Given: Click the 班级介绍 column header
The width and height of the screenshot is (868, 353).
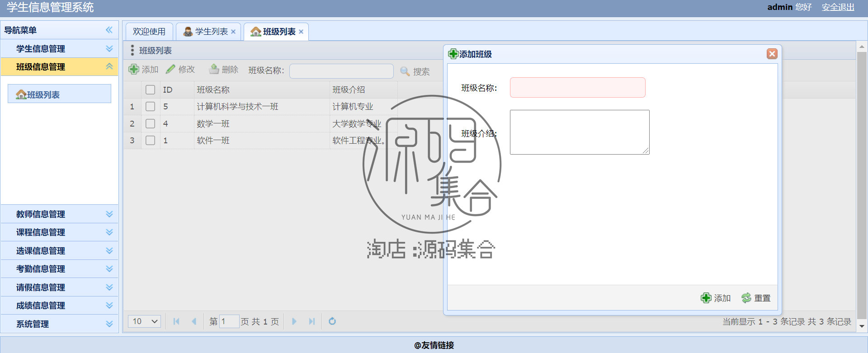Looking at the screenshot, I should 363,89.
